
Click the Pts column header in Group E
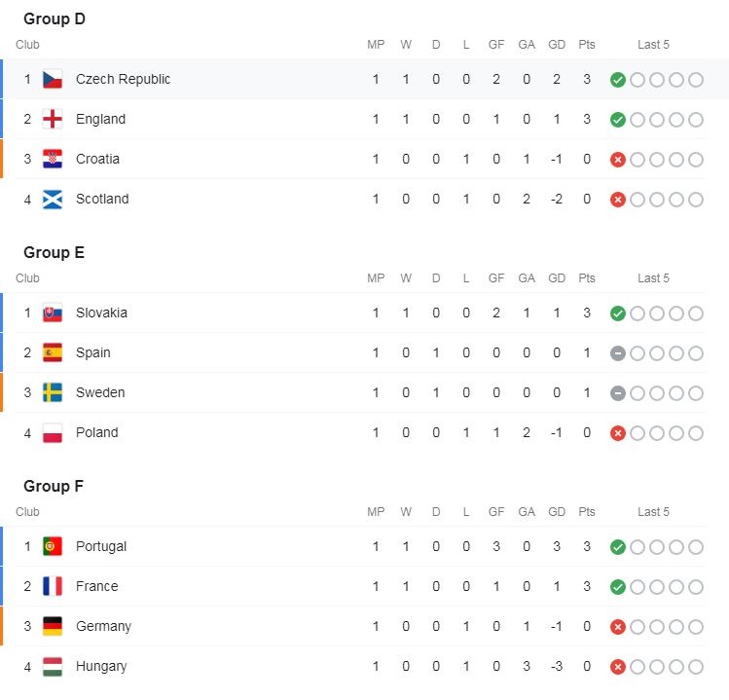pos(587,278)
